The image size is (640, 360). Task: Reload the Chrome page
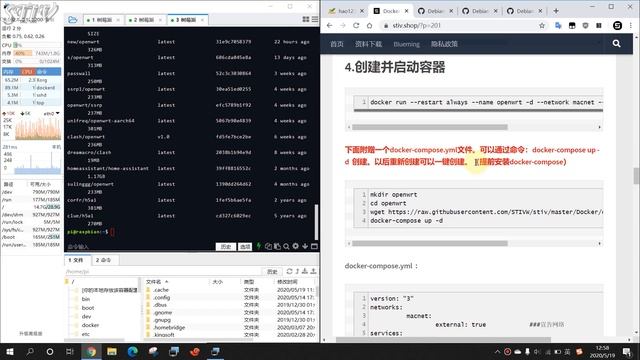pyautogui.click(x=356, y=25)
